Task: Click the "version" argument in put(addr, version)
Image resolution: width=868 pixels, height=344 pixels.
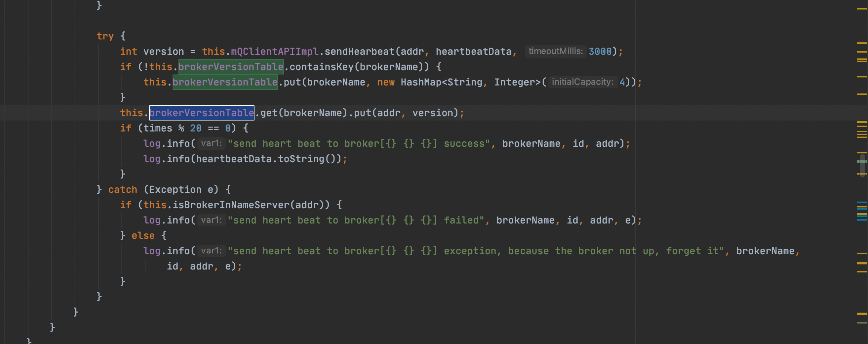Action: click(433, 113)
